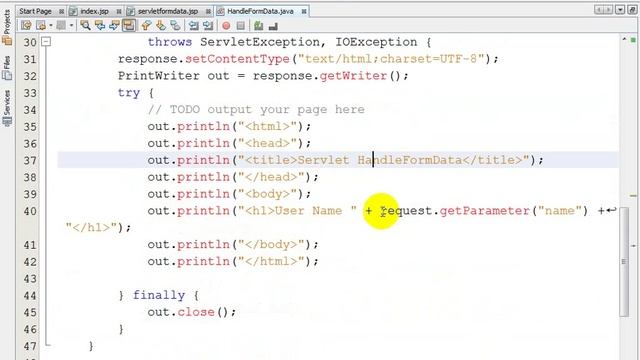The height and width of the screenshot is (360, 640).
Task: Close the servletformdata.jsp tab
Action: tap(208, 11)
